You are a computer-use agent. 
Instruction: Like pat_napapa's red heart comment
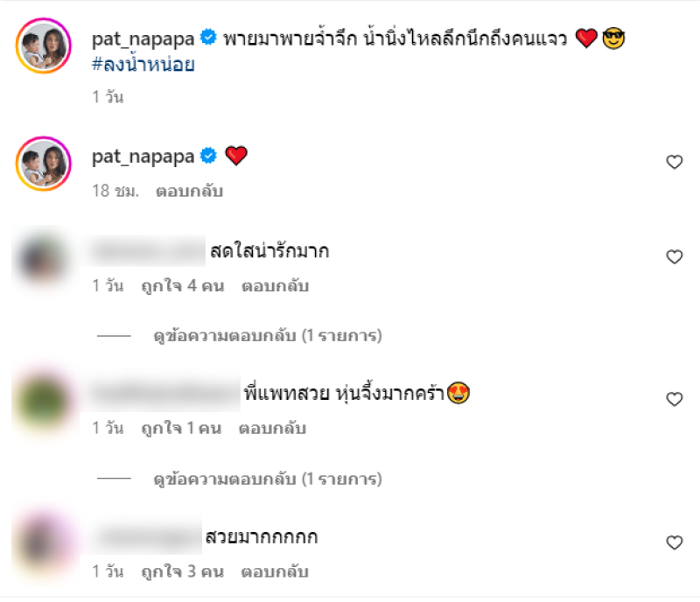point(674,162)
